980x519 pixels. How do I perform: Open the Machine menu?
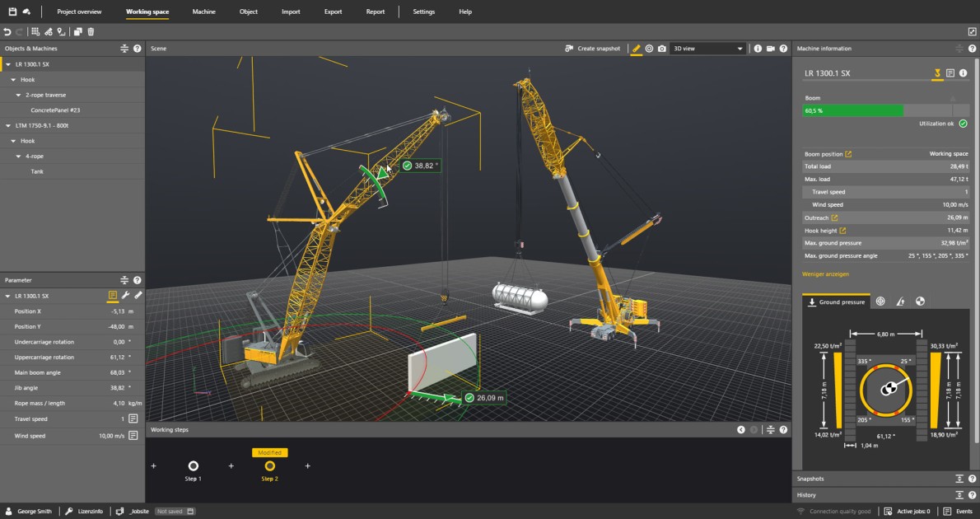coord(203,12)
